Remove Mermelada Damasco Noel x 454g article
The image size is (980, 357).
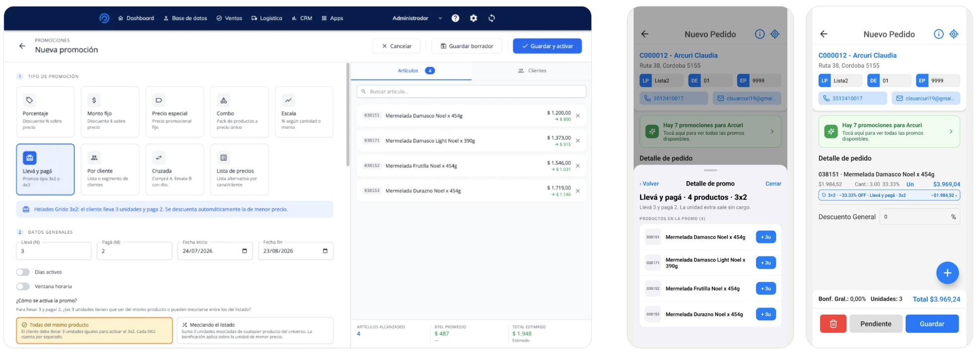(x=577, y=116)
